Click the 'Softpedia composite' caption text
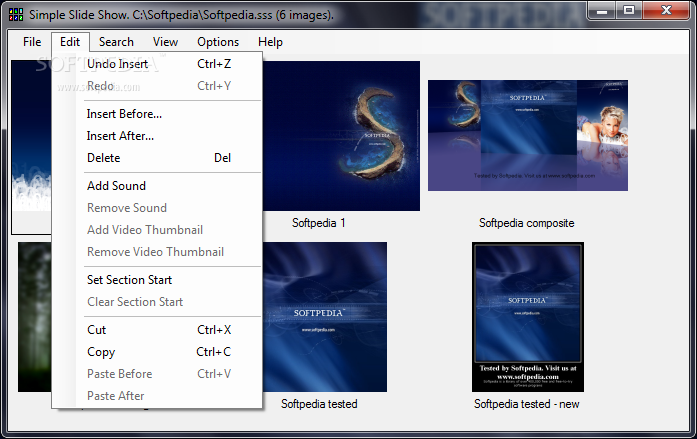 [x=526, y=223]
